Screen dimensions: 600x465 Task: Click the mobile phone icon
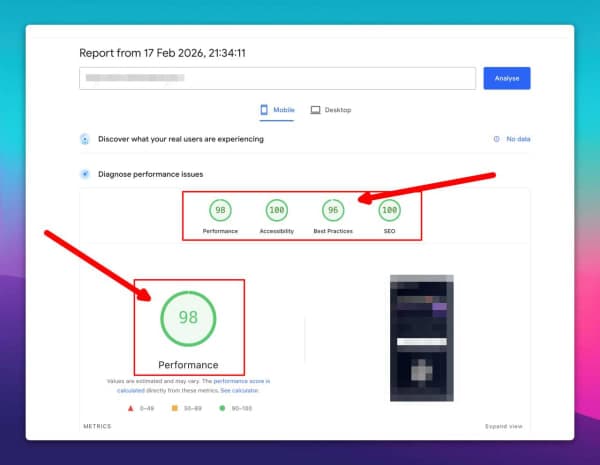265,110
